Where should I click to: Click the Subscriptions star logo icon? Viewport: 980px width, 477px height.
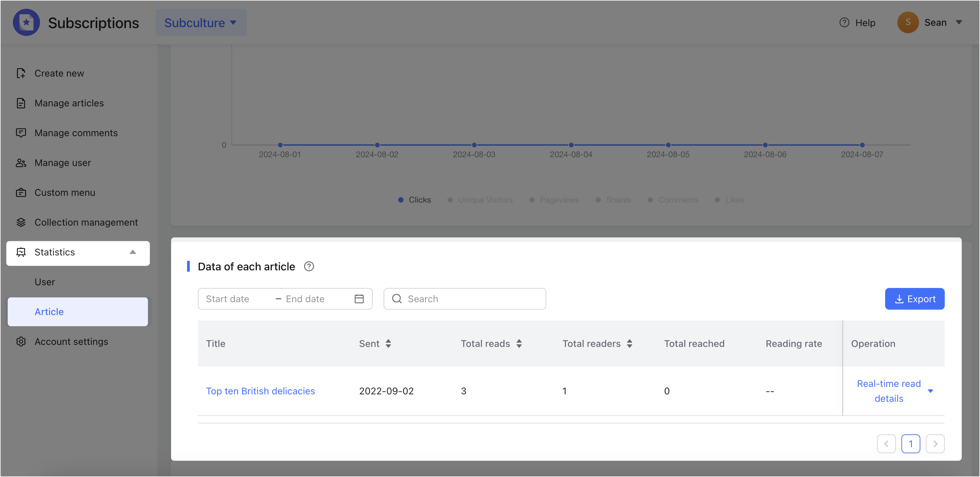click(26, 22)
